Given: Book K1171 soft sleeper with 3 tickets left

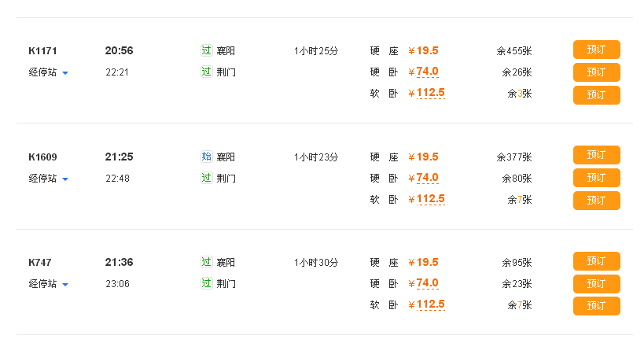Looking at the screenshot, I should [596, 95].
